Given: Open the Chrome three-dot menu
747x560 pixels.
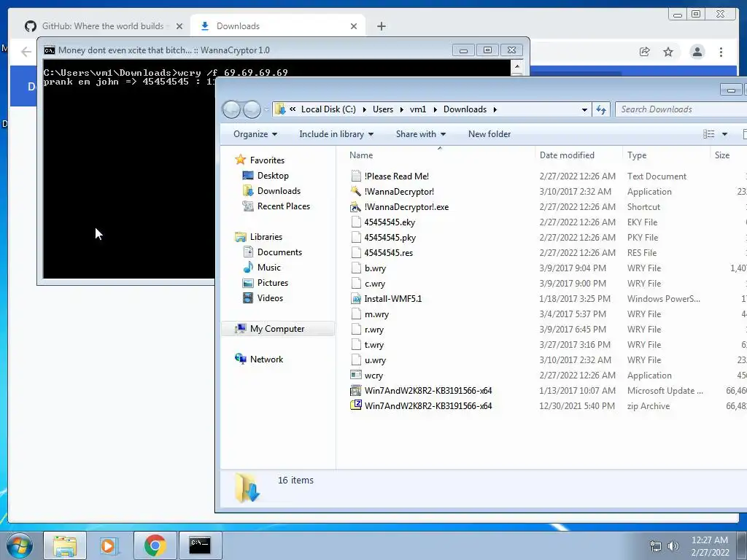Looking at the screenshot, I should 721,52.
